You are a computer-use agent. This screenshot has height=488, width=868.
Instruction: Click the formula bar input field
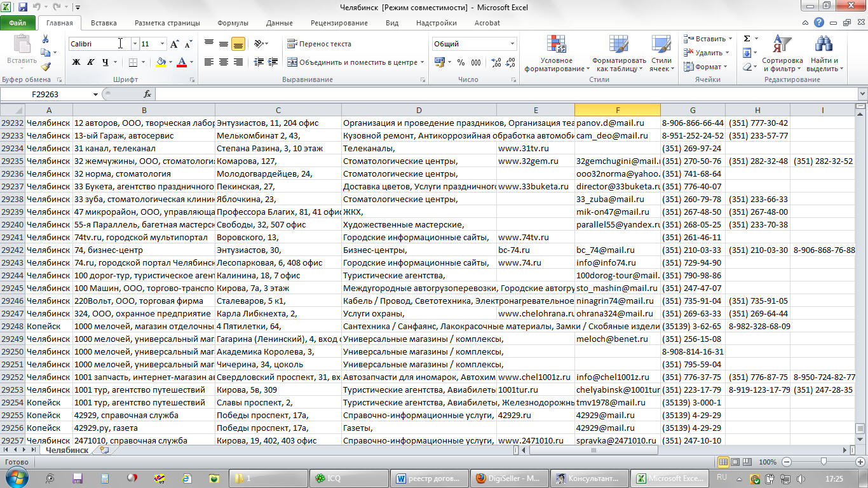click(x=505, y=94)
